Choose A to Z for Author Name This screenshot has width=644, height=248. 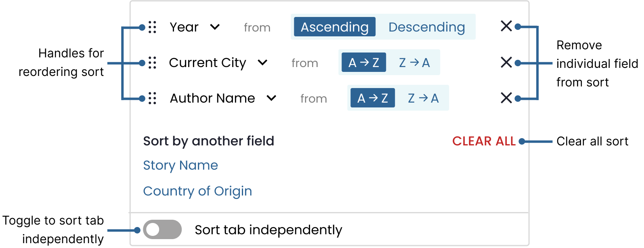(x=373, y=98)
